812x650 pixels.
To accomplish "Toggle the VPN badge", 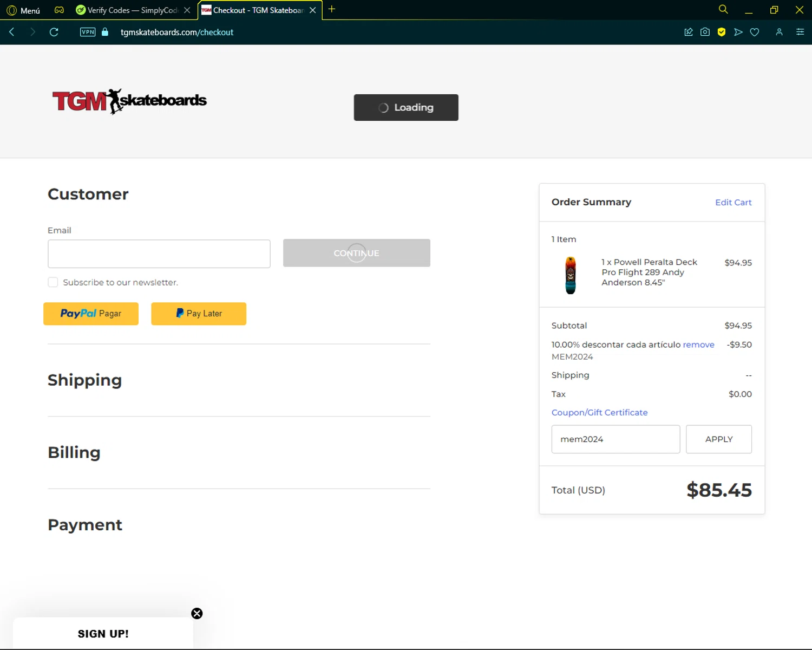I will [88, 32].
